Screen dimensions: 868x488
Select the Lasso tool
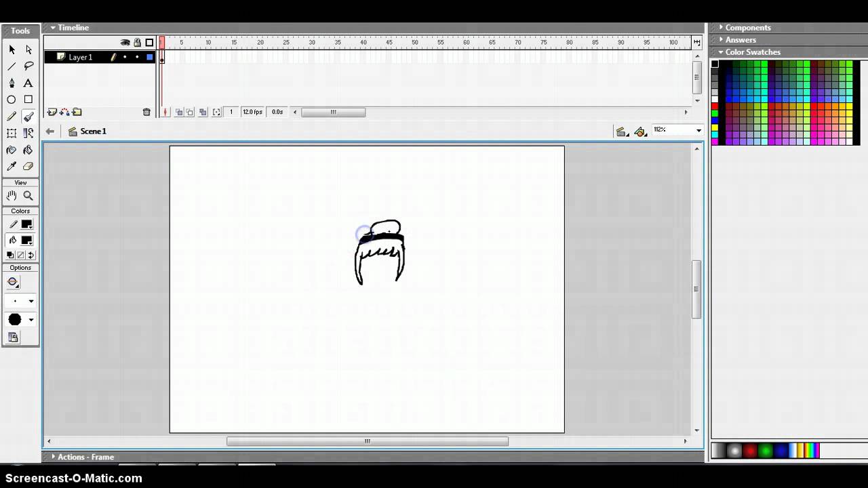coord(28,66)
